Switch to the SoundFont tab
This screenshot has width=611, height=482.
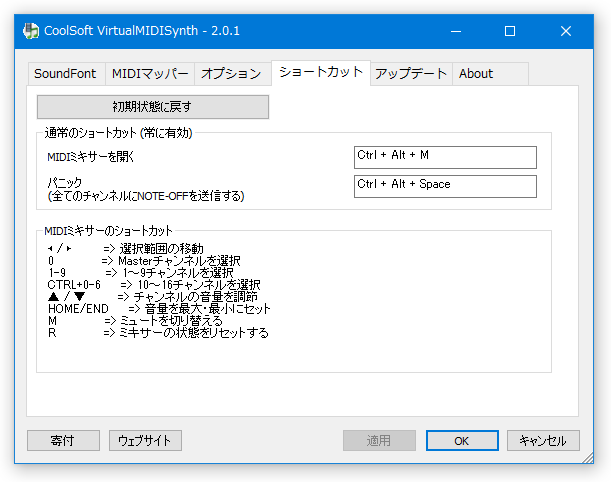(x=66, y=73)
